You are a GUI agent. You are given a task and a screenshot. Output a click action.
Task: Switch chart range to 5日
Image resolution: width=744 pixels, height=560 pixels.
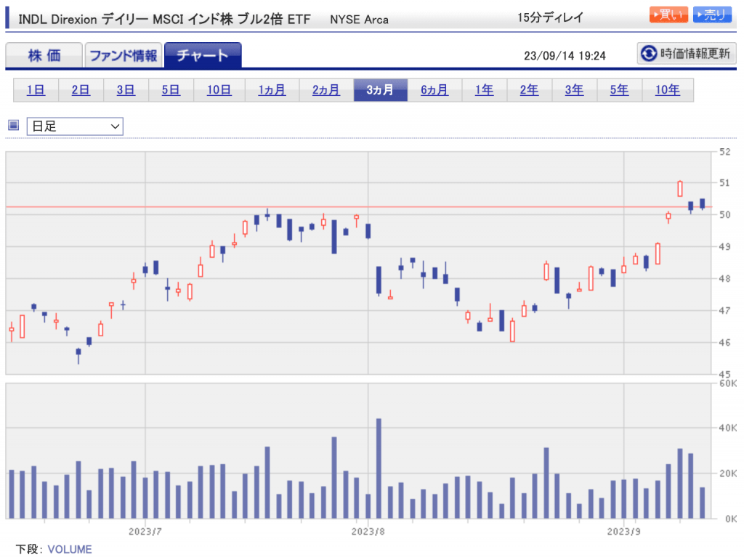[171, 90]
